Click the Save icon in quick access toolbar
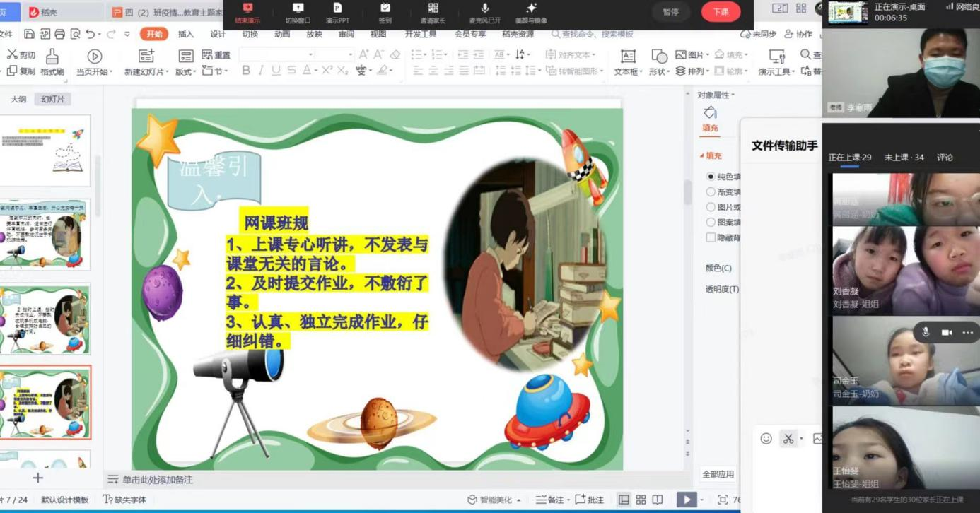 (x=29, y=34)
